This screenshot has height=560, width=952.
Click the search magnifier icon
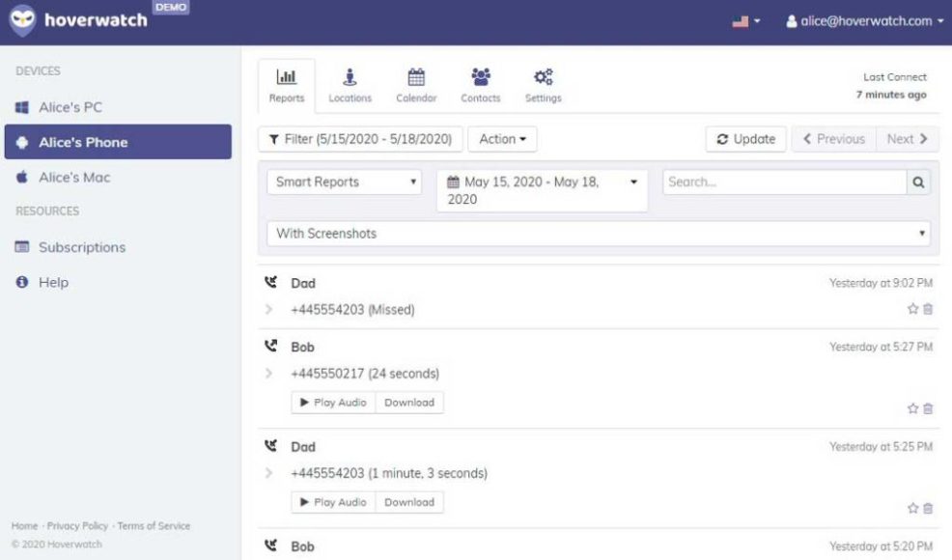(918, 182)
